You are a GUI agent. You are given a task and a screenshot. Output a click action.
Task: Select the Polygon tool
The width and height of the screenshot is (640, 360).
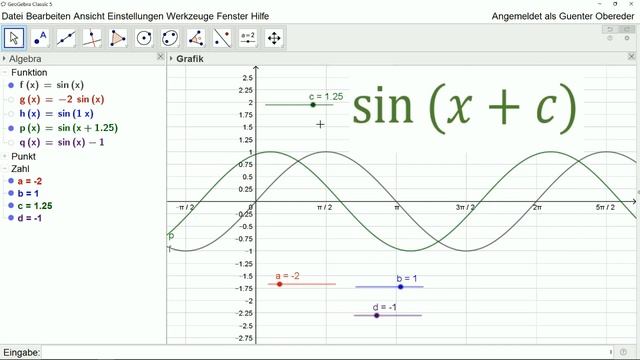[x=118, y=38]
